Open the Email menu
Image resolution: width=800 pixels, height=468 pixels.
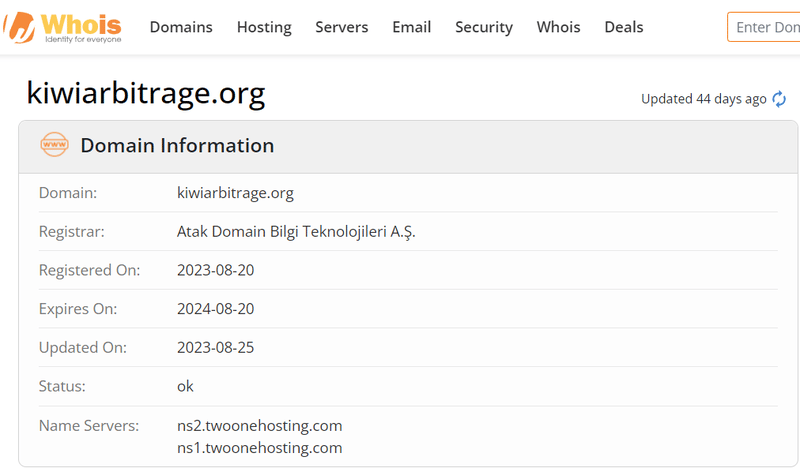pos(412,27)
